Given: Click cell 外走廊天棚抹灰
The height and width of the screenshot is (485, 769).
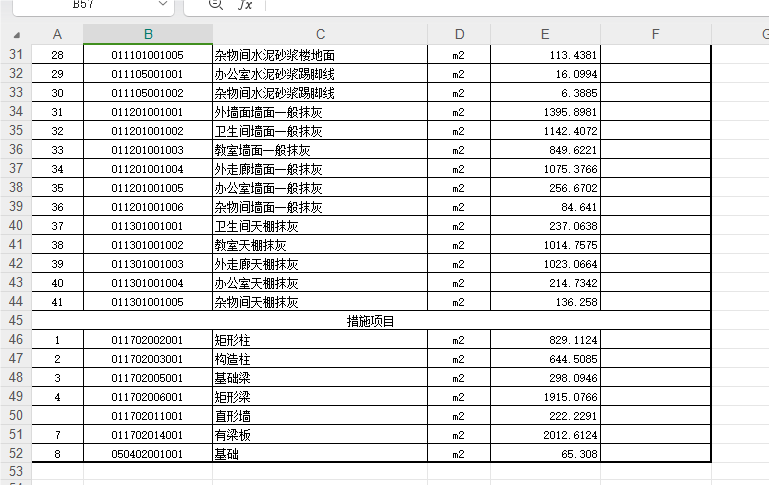Looking at the screenshot, I should pyautogui.click(x=320, y=264).
